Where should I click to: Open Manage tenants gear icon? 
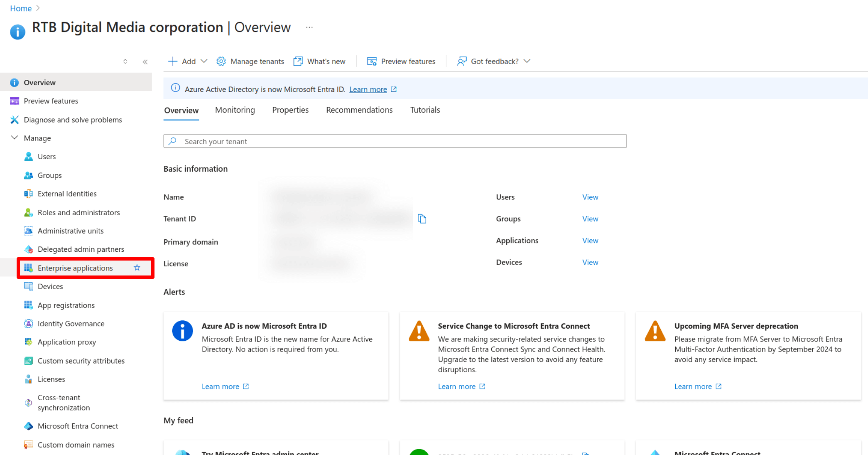tap(221, 61)
